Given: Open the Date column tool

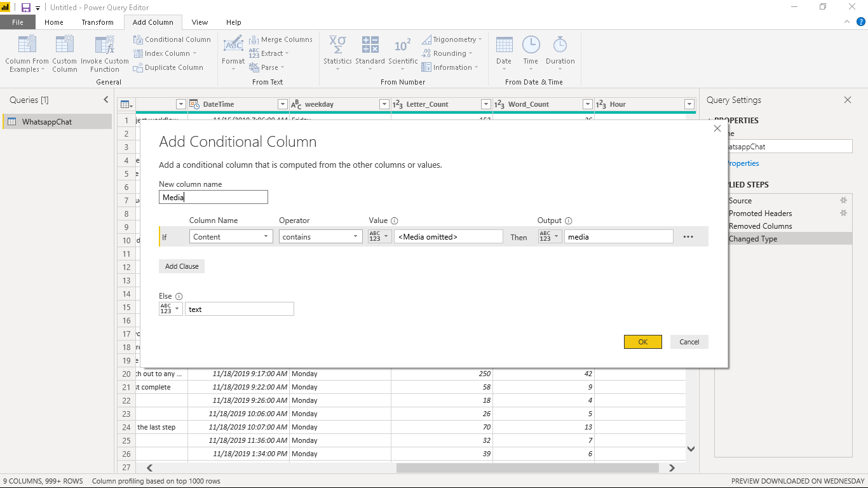Looking at the screenshot, I should coord(504,46).
